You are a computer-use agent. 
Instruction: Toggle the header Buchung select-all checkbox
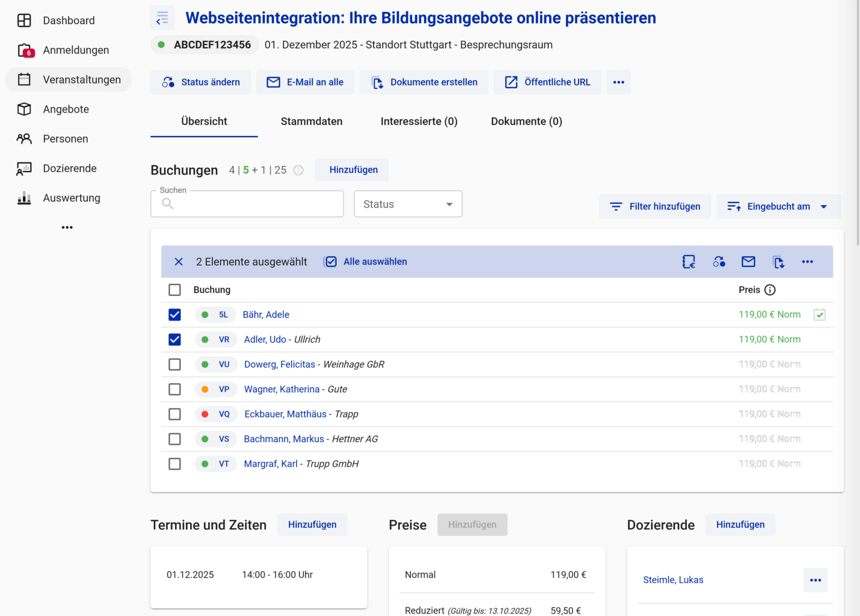174,290
